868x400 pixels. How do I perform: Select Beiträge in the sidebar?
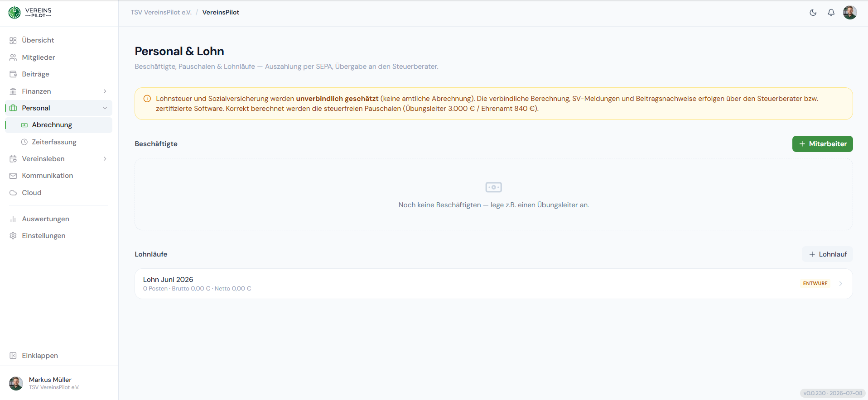(x=59, y=74)
